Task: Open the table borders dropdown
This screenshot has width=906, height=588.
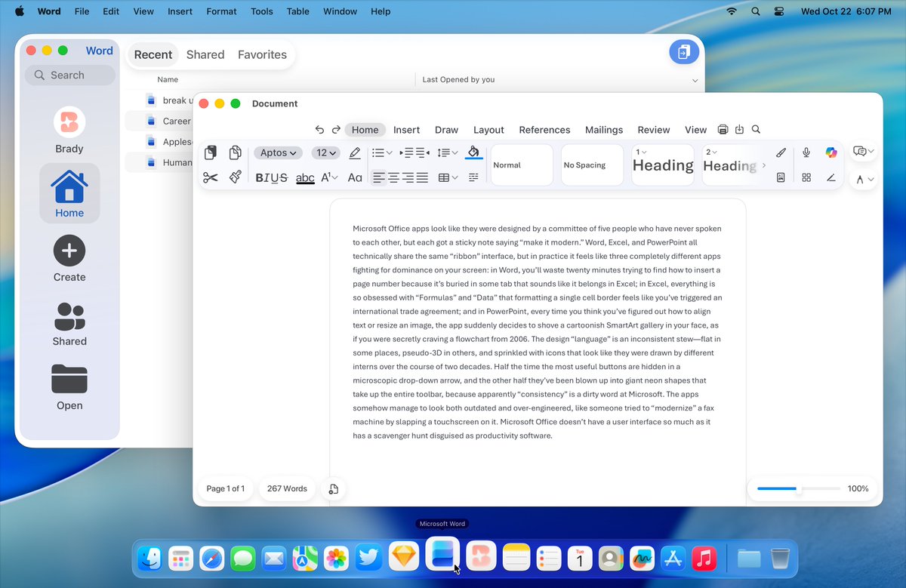Action: [448, 177]
